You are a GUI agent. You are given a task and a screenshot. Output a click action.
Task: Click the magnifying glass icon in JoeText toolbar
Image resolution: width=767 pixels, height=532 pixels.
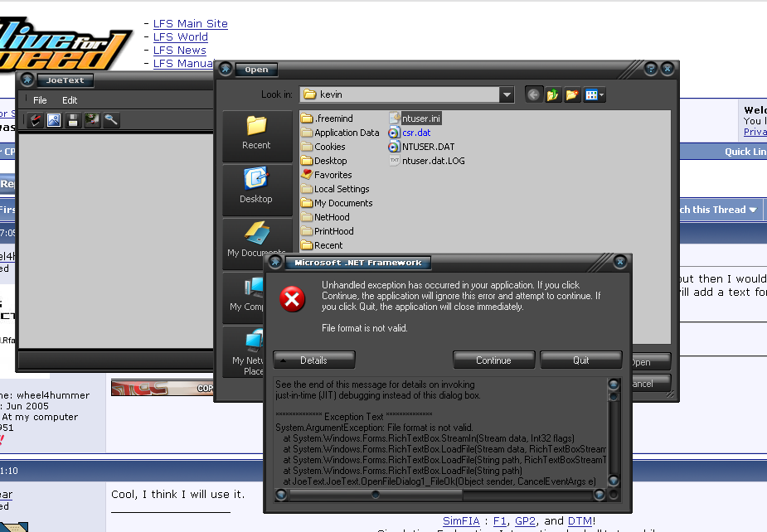[111, 120]
